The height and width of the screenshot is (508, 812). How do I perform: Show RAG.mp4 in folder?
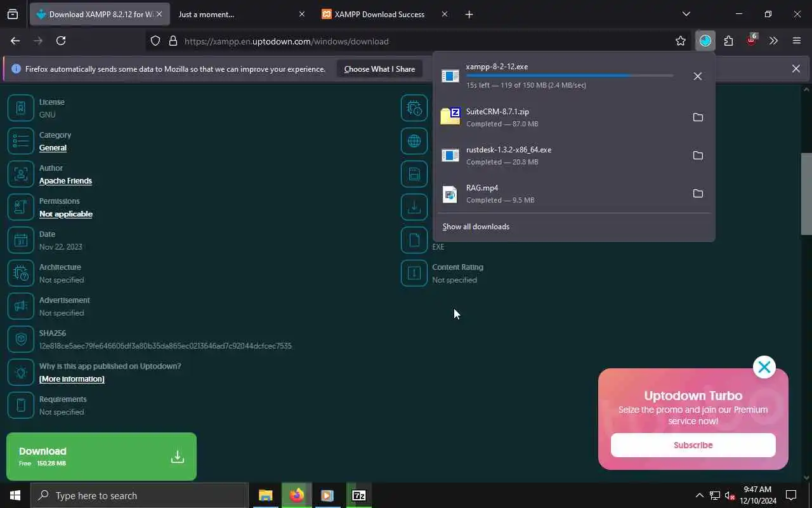coord(698,194)
